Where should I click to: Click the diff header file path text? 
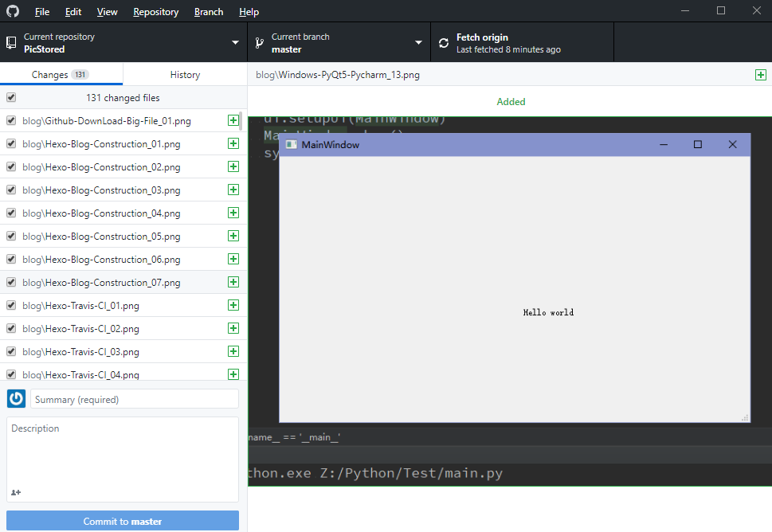[338, 75]
